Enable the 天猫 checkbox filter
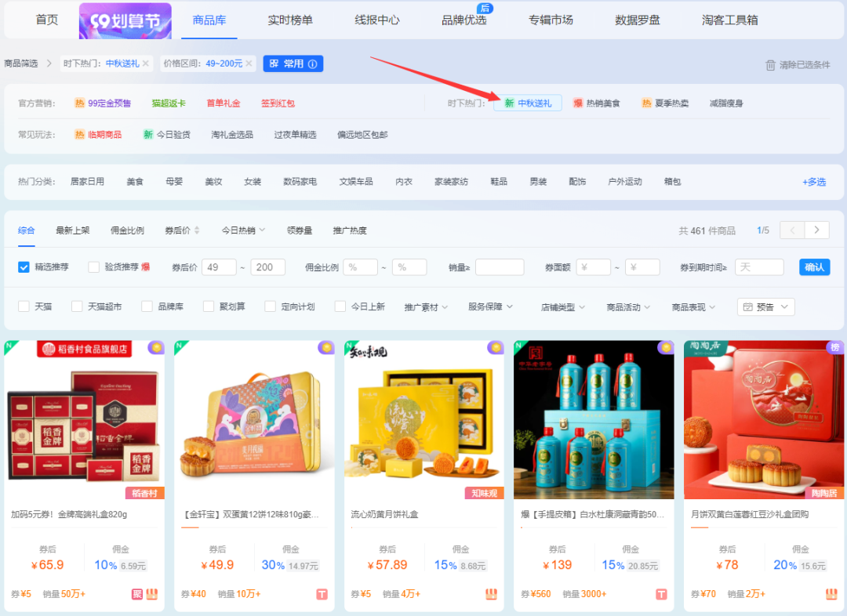 click(24, 306)
